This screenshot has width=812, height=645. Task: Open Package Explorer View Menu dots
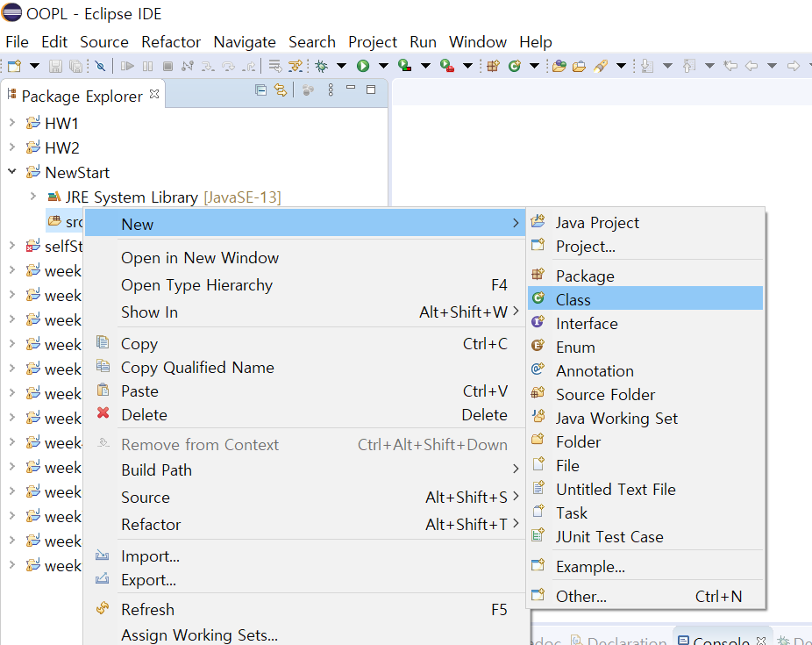(x=331, y=90)
